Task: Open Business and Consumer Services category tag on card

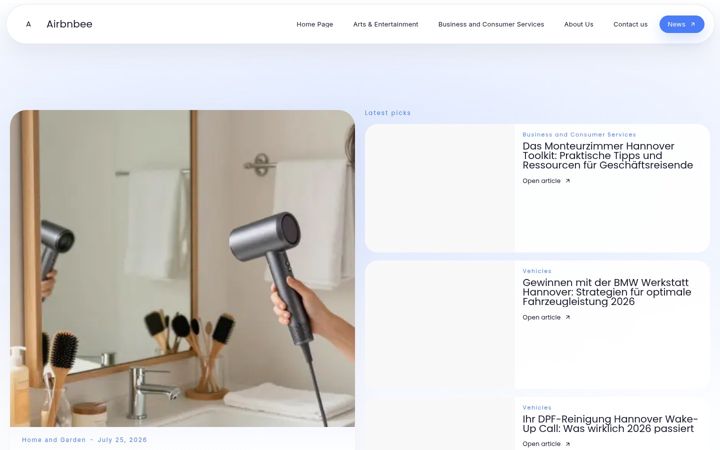Action: pyautogui.click(x=579, y=135)
